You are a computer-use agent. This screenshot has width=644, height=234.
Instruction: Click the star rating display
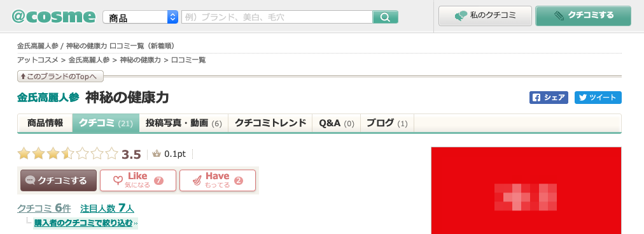[x=67, y=154]
